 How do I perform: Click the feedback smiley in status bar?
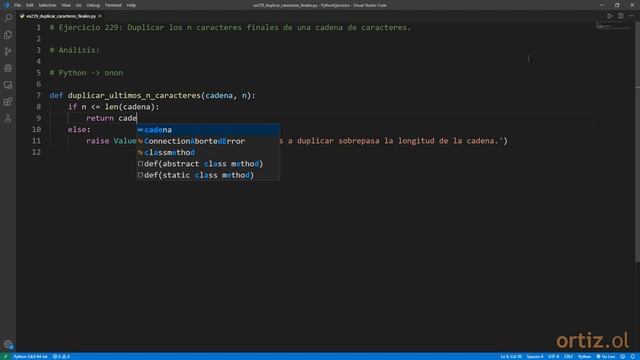tap(623, 357)
